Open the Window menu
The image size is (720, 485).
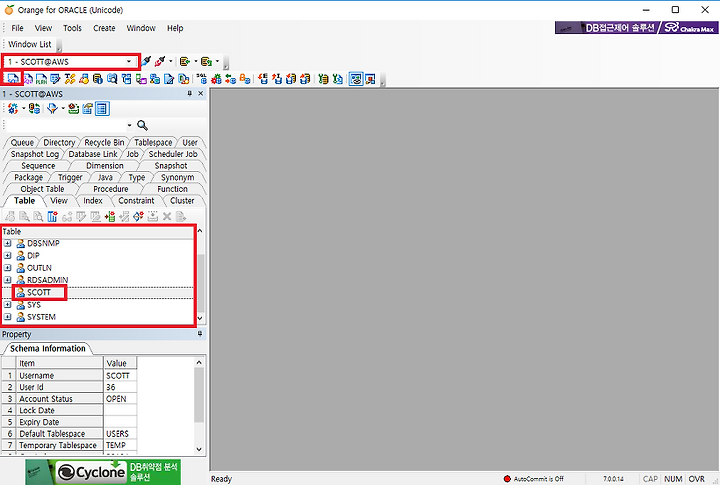(x=141, y=28)
